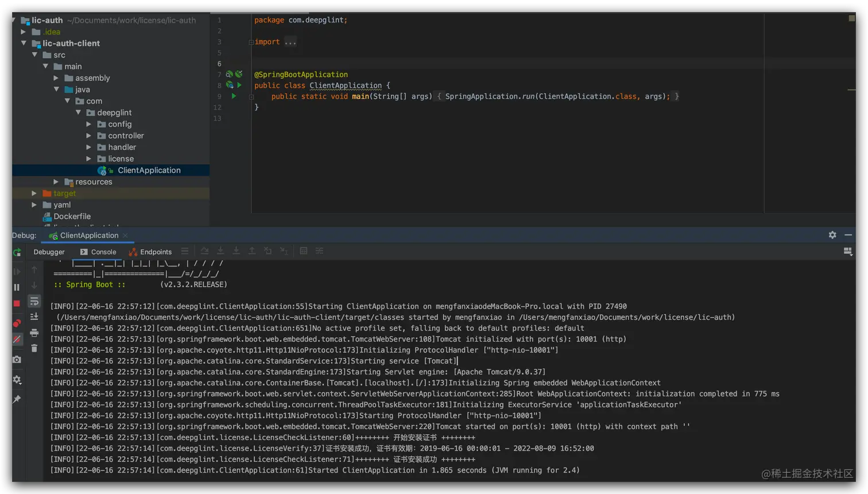This screenshot has width=868, height=494.
Task: Open debug settings gear in sidebar
Action: pos(17,380)
